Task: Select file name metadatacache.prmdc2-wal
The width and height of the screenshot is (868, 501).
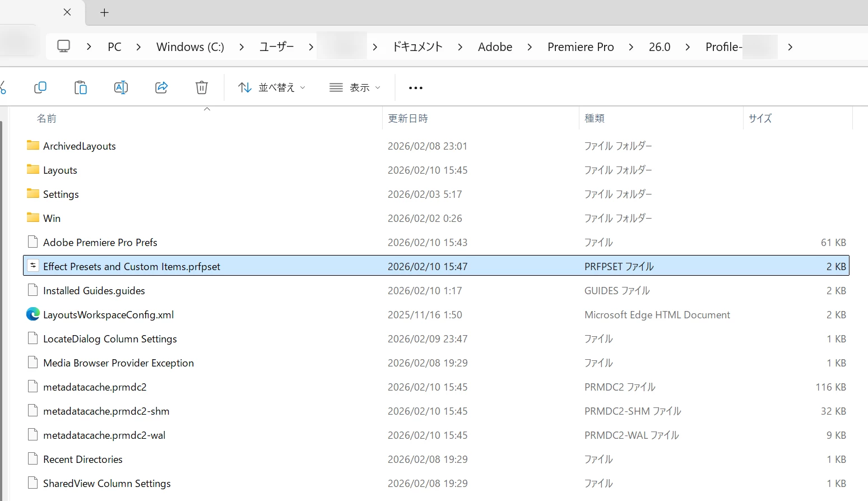Action: tap(104, 435)
